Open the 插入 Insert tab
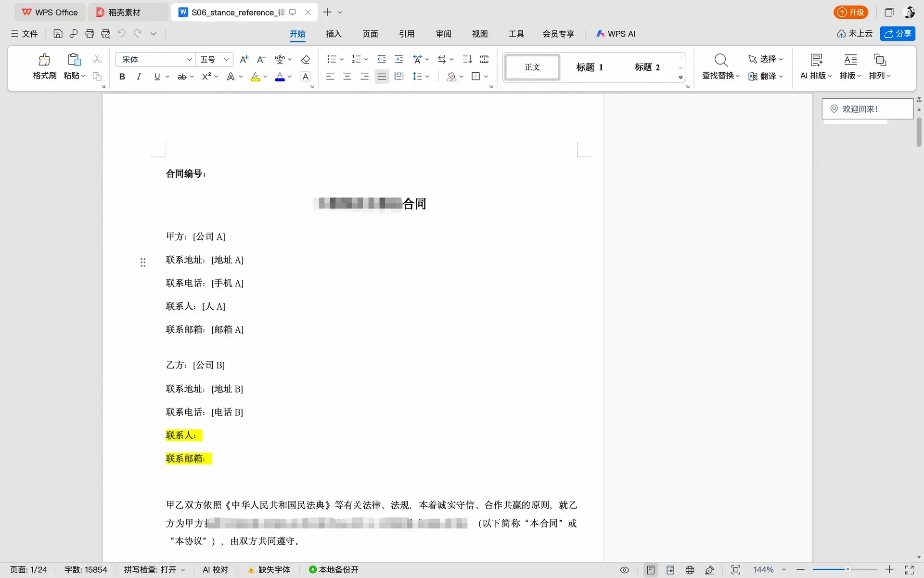The height and width of the screenshot is (578, 924). (334, 34)
